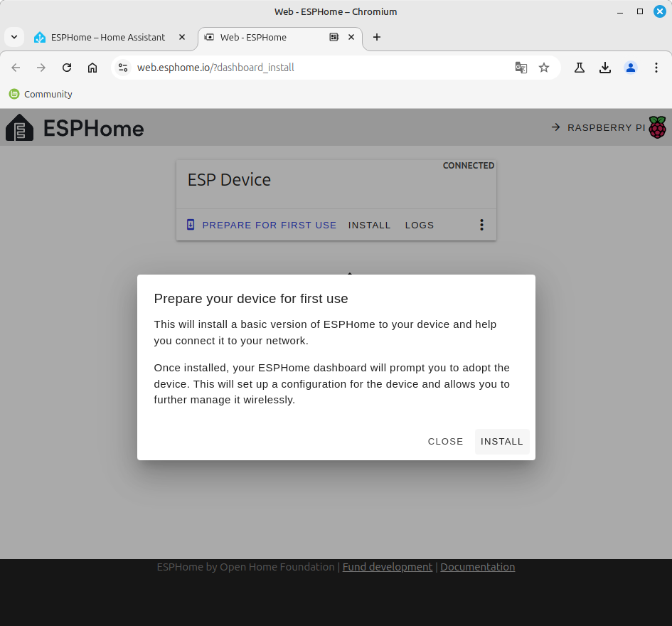Screen dimensions: 672x626
Task: Click the Install option on the ESP Device card
Action: (369, 225)
